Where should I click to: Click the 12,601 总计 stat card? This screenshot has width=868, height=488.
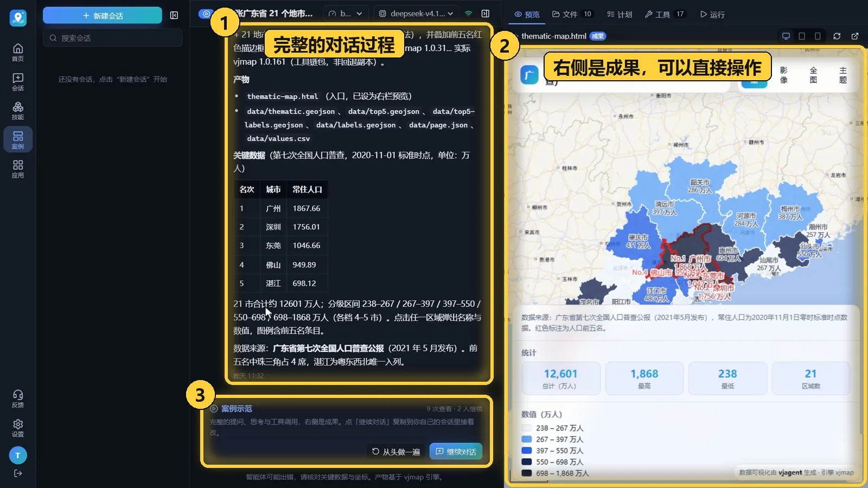560,378
